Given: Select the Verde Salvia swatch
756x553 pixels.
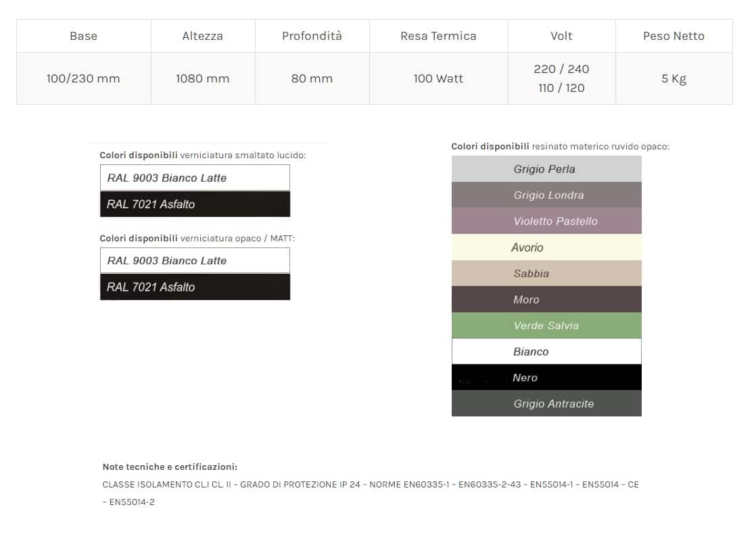Looking at the screenshot, I should [546, 326].
